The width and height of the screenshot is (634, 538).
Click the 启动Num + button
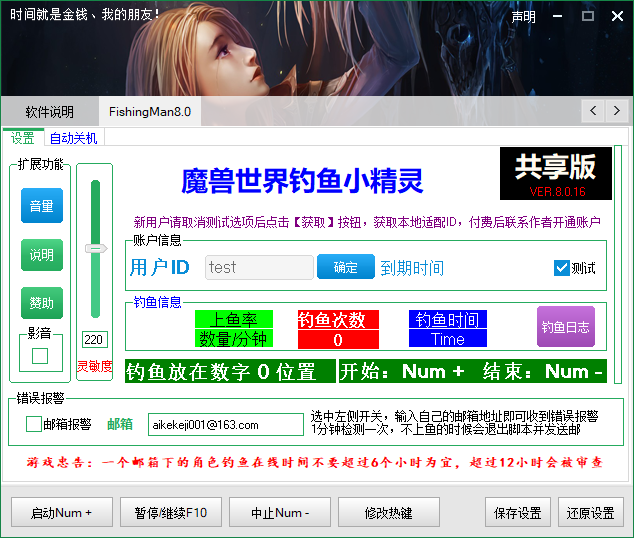[x=61, y=512]
